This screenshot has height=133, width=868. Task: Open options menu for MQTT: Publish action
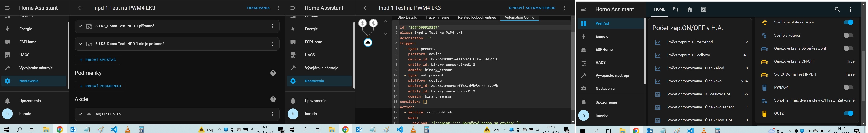[273, 115]
